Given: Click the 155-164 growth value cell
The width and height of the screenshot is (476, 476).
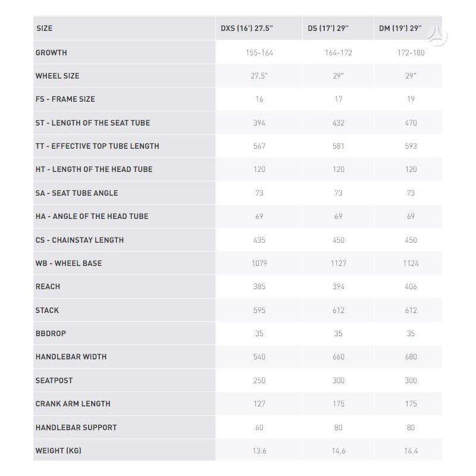Looking at the screenshot, I should tap(259, 53).
